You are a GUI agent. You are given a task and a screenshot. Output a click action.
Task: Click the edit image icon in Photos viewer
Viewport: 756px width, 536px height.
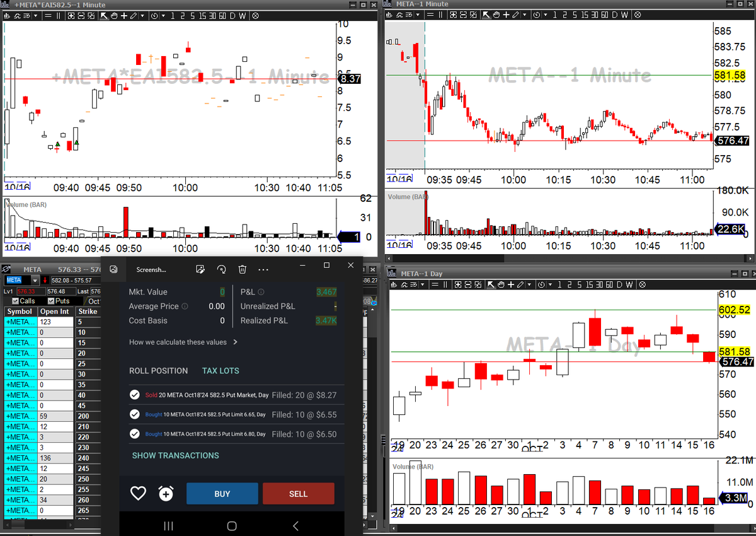(x=200, y=269)
